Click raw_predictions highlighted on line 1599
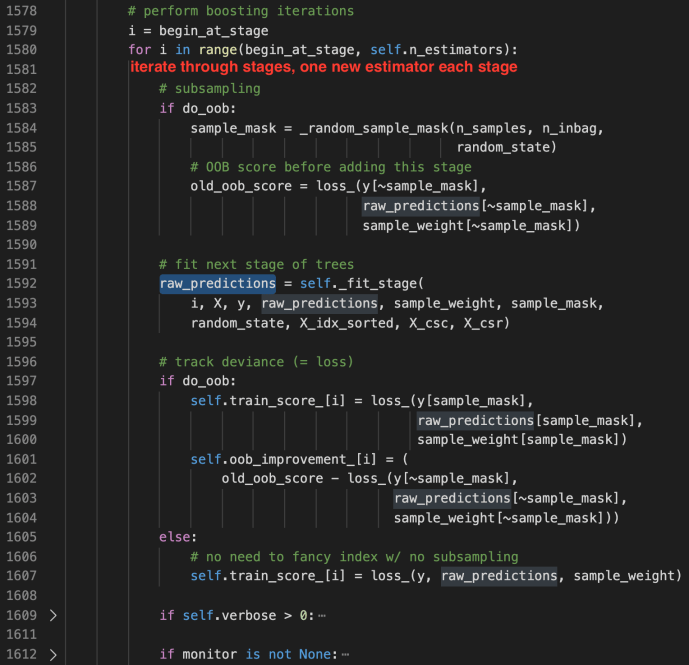 [x=475, y=421]
